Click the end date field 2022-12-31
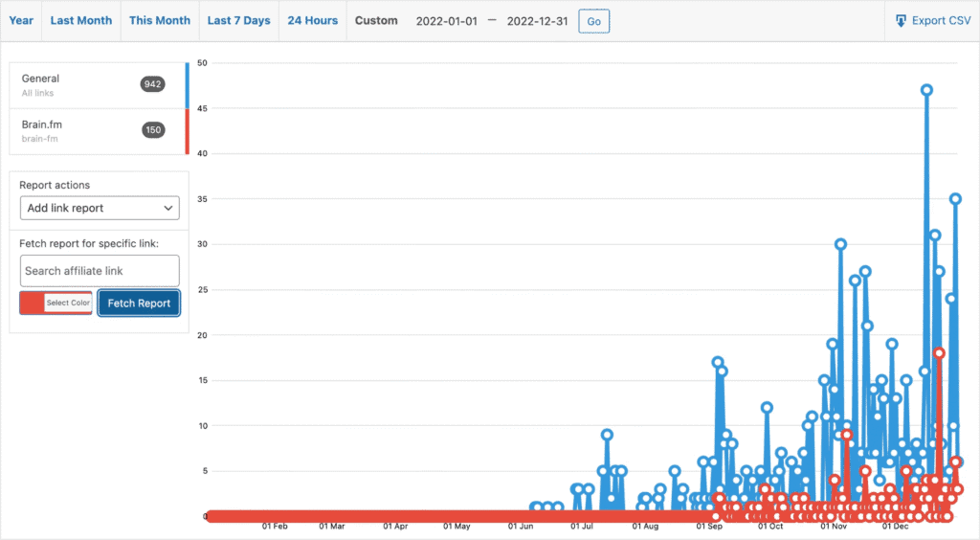 [x=539, y=21]
